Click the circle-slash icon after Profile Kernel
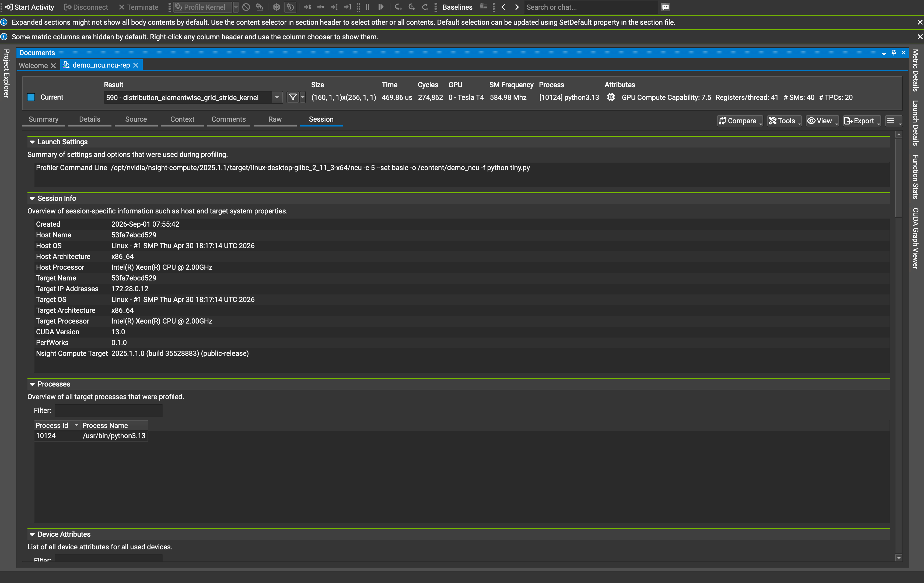The image size is (924, 583). pos(246,7)
